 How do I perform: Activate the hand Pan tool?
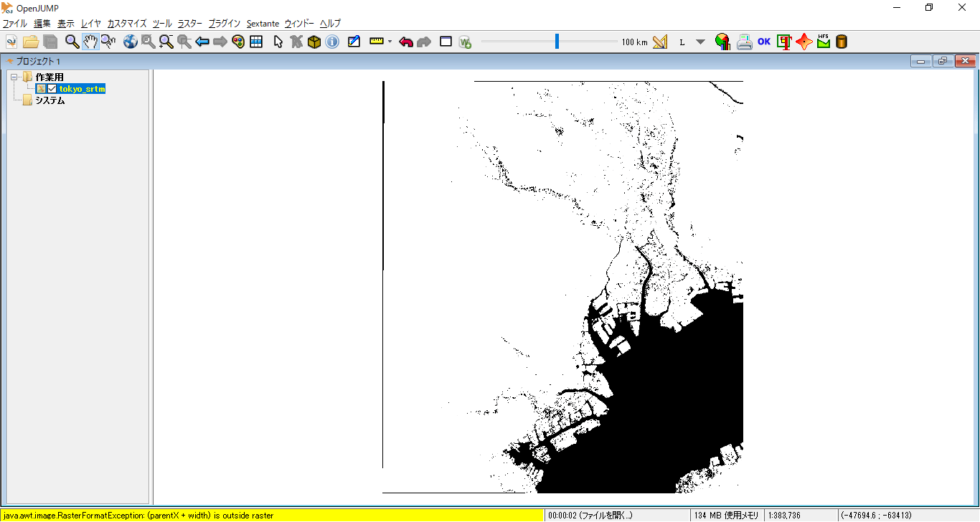point(90,42)
